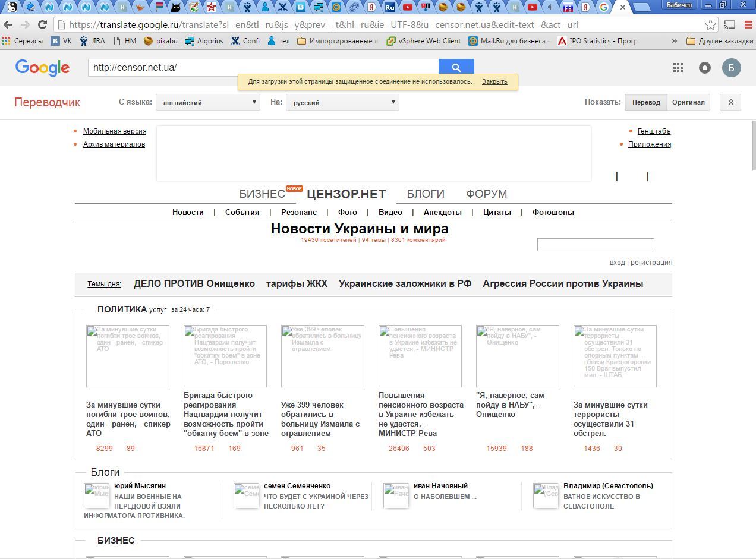The height and width of the screenshot is (559, 756).
Task: Open the VK bookmark
Action: [61, 41]
